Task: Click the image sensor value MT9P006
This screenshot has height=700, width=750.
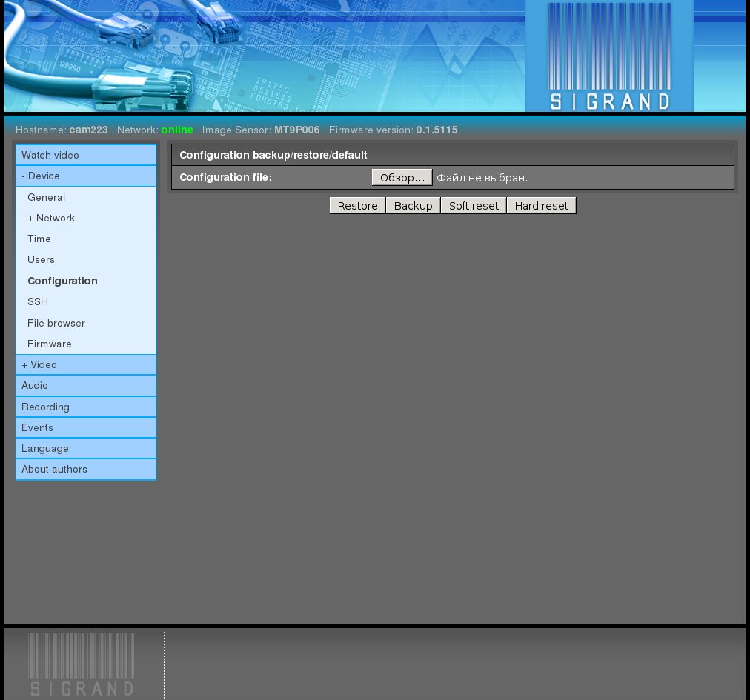Action: [297, 130]
